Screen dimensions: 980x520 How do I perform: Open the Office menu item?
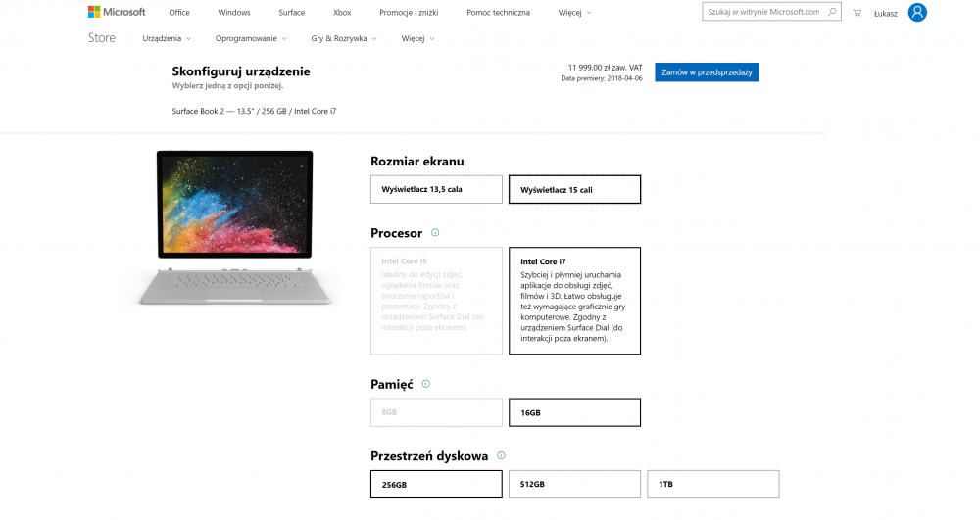pyautogui.click(x=179, y=13)
